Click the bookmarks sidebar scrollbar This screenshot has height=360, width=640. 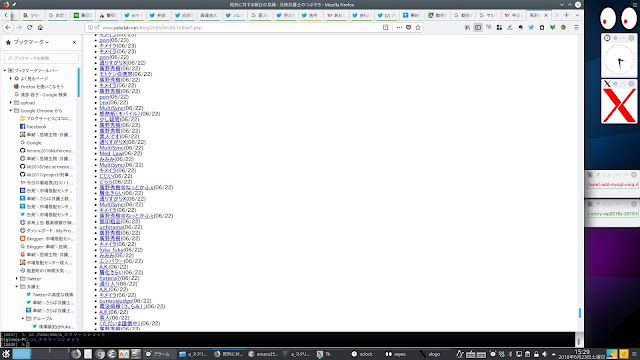click(x=79, y=82)
